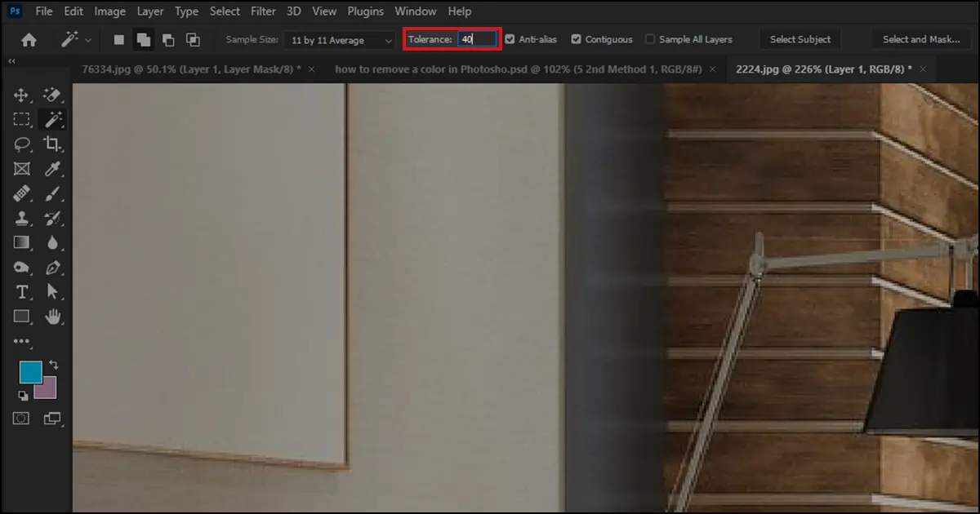This screenshot has height=514, width=980.
Task: Uncheck the Contiguous option
Action: coord(577,39)
